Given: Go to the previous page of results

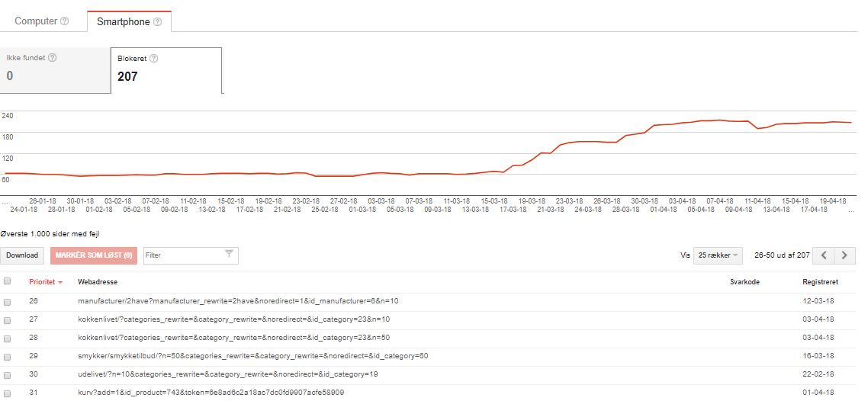Looking at the screenshot, I should [824, 255].
